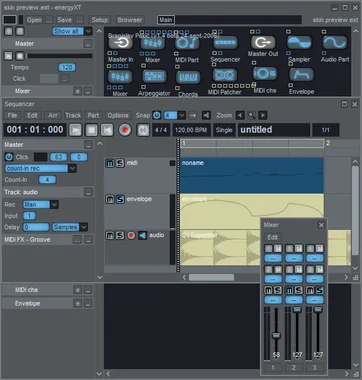The image size is (362, 380).
Task: Click the zoom magnifier icon
Action: [251, 115]
